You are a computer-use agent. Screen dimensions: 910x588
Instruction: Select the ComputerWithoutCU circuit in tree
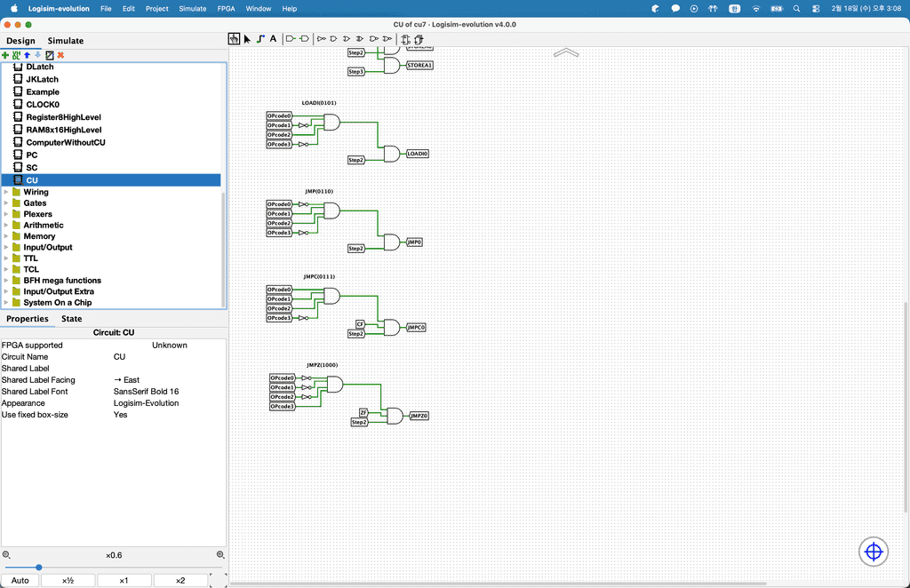pyautogui.click(x=65, y=142)
